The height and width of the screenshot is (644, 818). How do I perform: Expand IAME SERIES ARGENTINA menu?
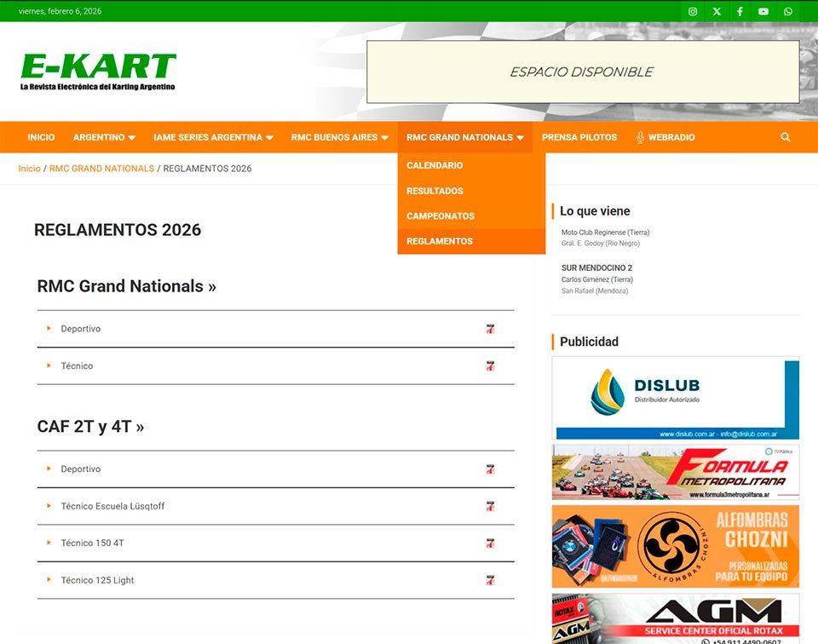click(213, 137)
